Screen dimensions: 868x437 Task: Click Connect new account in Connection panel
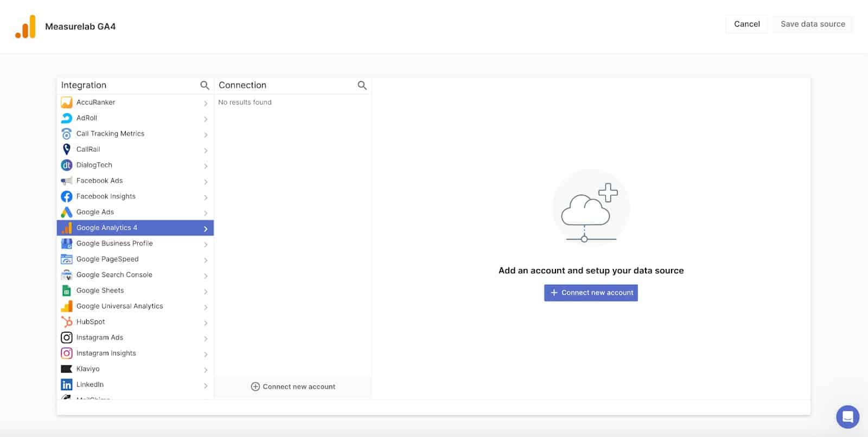(293, 387)
